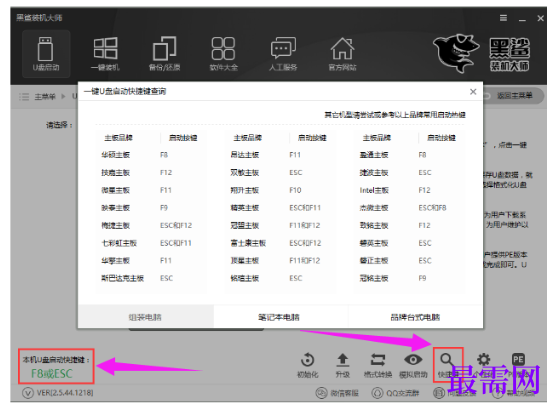559x411 pixels.
Task: Click the ESC和F8 hotkey for 杰微主板
Action: click(432, 208)
